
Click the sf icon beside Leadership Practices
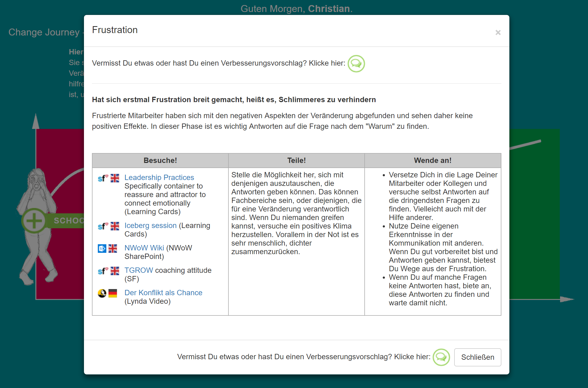coord(103,178)
